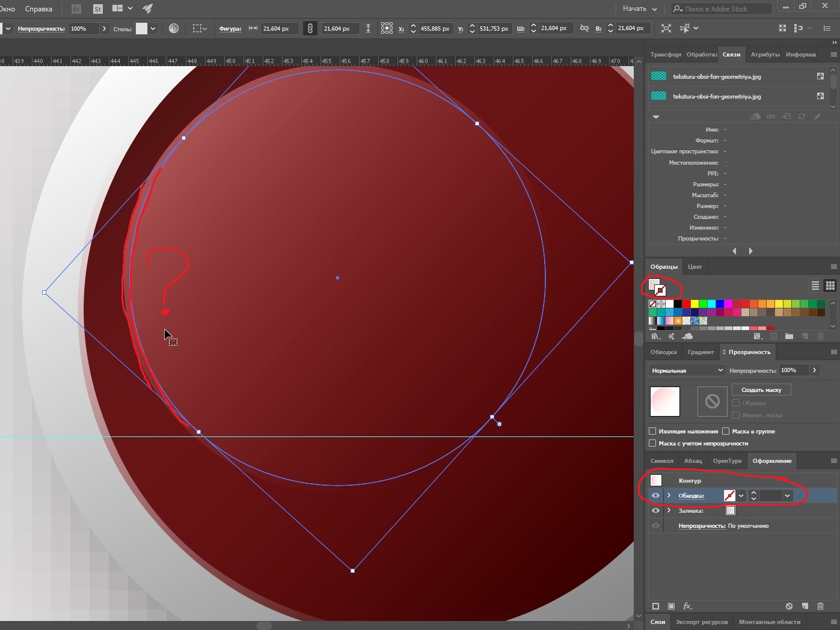Viewport: 840px width, 630px height.
Task: Expand the Заливка row in Appearance
Action: [x=669, y=510]
